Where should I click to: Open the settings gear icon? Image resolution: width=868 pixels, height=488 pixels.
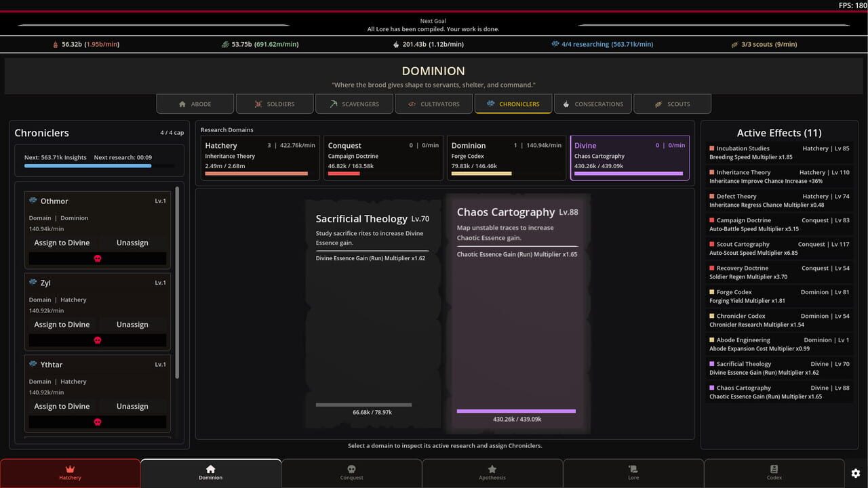click(x=855, y=473)
